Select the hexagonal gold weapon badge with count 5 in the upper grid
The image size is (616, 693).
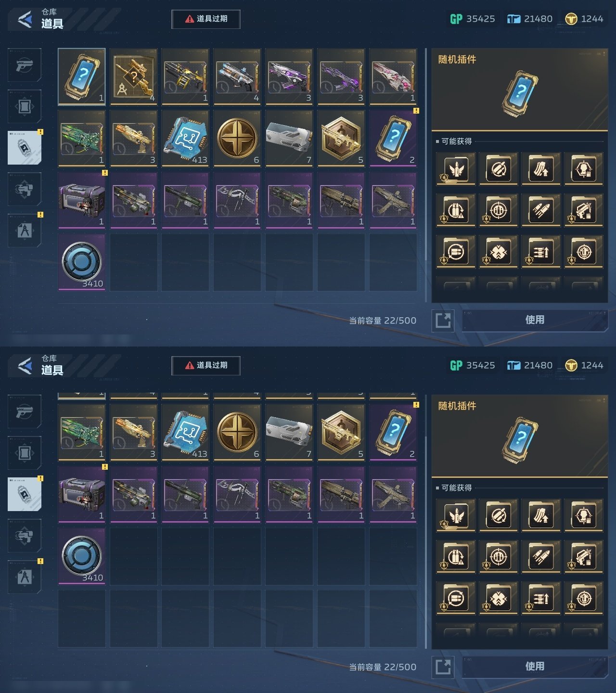point(342,138)
